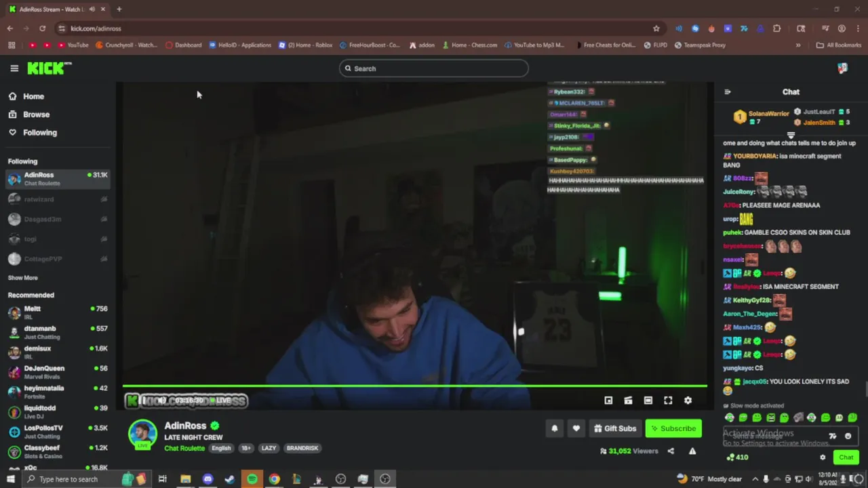
Task: Bookmark this page with the star icon
Action: coord(656,28)
